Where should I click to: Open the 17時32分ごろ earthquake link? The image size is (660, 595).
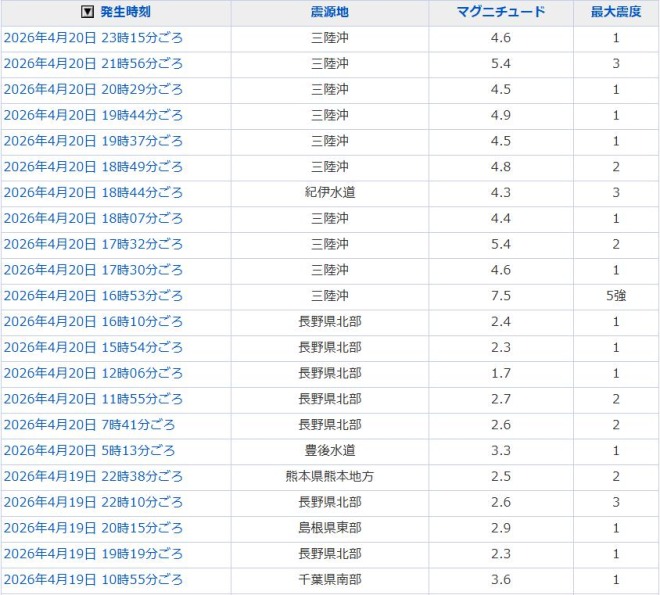click(x=93, y=244)
